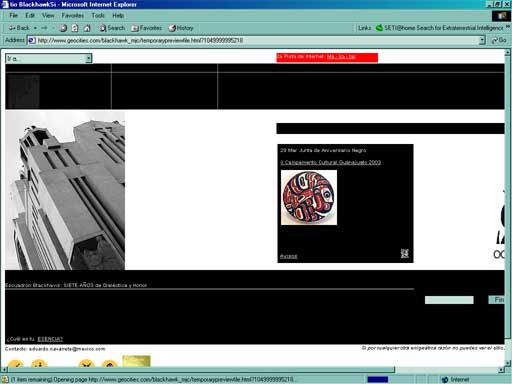Click the Internet zone indicator in status bar
The width and height of the screenshot is (512, 384).
pos(455,379)
